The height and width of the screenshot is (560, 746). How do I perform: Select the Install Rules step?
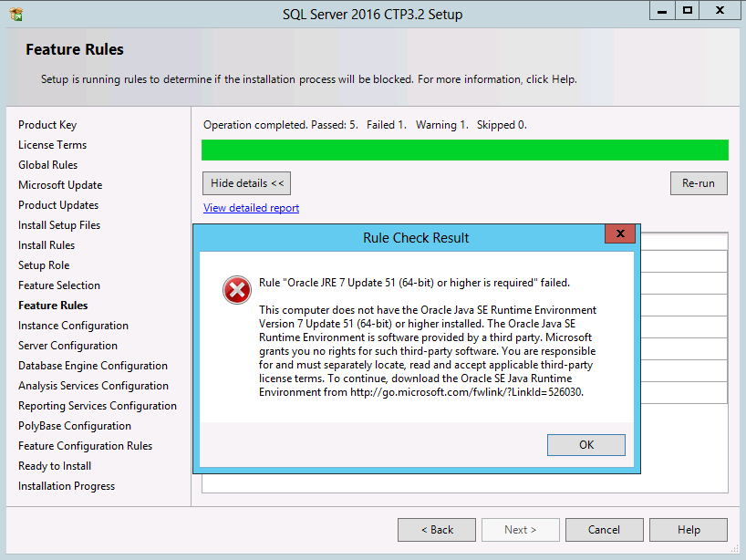(47, 245)
